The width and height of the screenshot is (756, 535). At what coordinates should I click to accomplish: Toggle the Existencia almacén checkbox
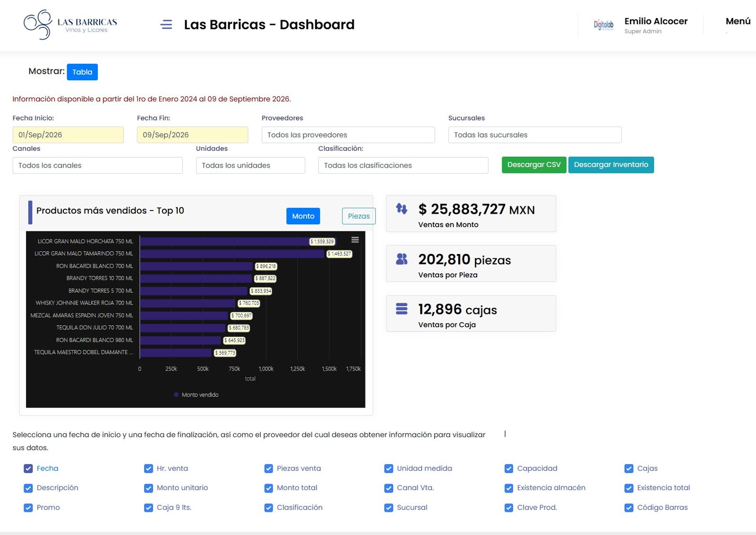pos(508,488)
